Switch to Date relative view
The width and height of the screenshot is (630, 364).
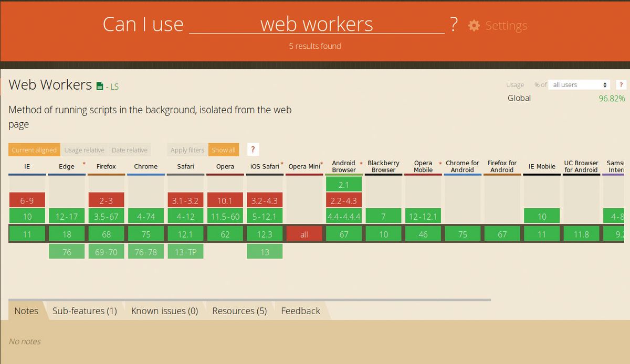(129, 149)
